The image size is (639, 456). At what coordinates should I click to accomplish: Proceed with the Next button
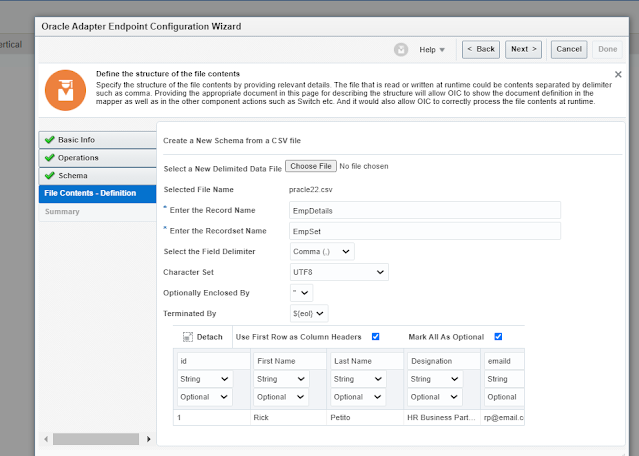524,49
